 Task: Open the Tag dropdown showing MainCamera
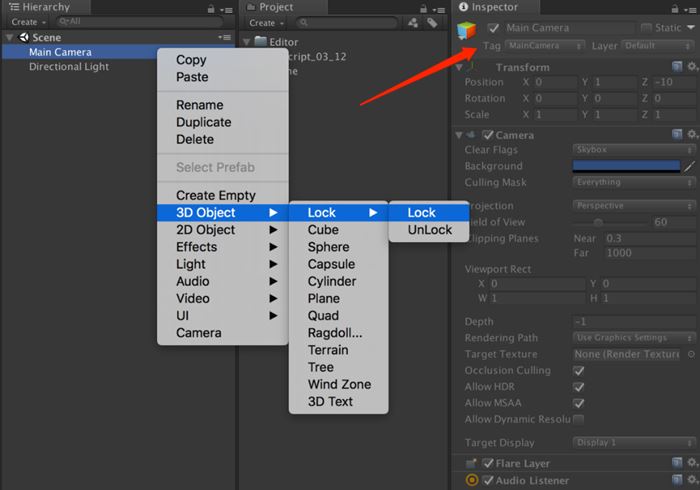545,46
